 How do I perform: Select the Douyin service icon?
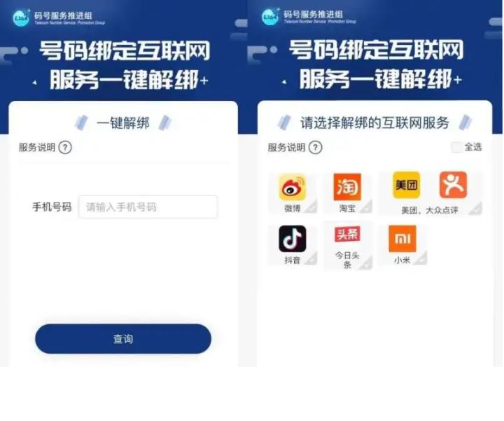pyautogui.click(x=292, y=239)
